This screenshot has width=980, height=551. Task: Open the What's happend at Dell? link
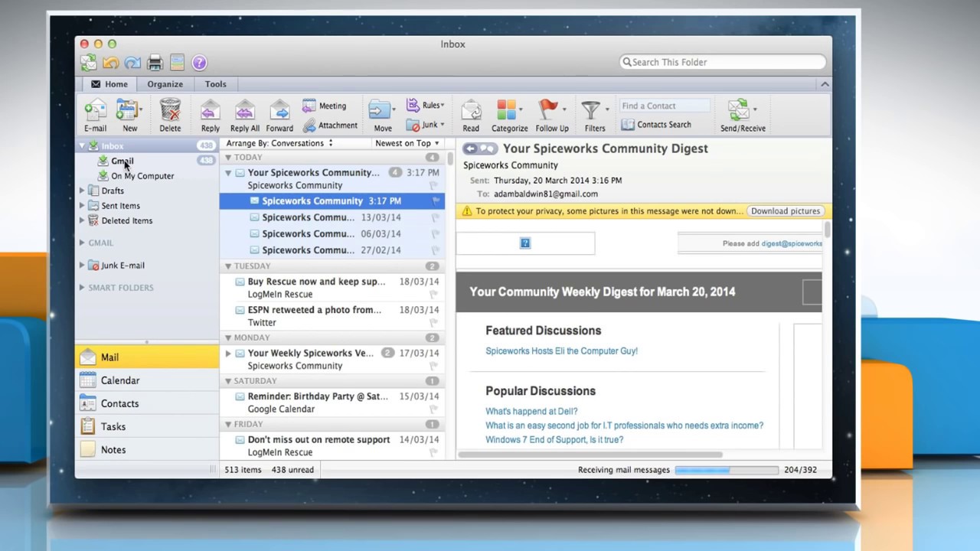pos(531,412)
